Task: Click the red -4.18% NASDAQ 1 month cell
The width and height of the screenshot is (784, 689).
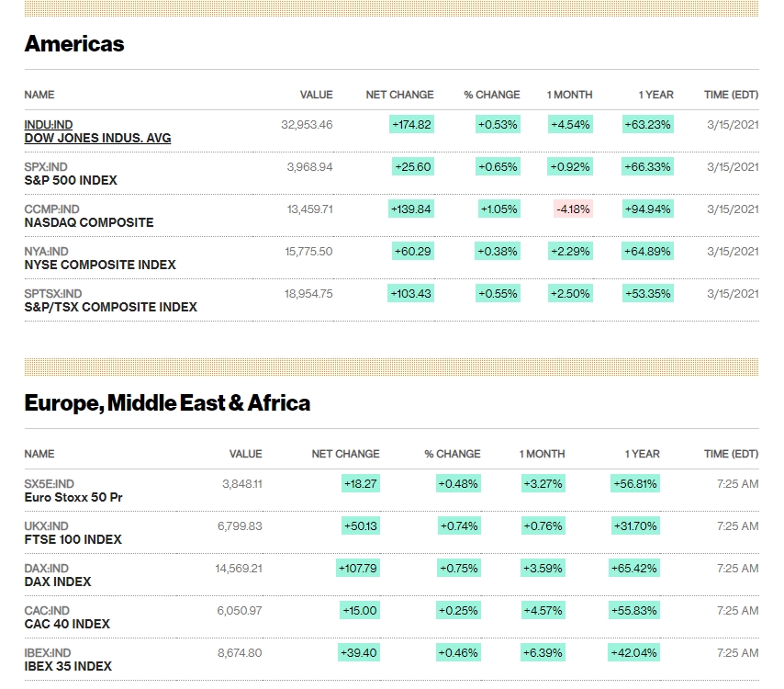Action: point(574,209)
